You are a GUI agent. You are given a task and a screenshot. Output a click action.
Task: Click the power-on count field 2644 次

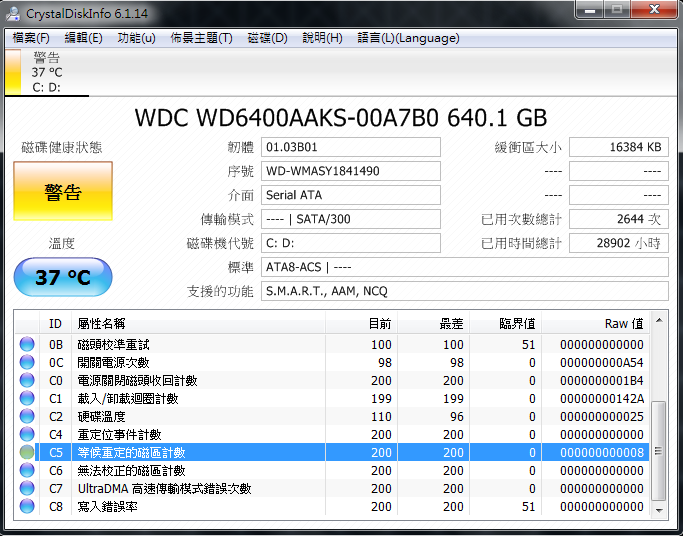619,219
